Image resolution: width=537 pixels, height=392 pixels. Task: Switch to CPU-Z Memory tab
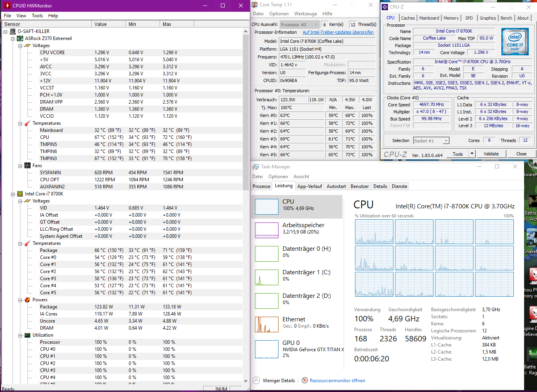[x=451, y=18]
